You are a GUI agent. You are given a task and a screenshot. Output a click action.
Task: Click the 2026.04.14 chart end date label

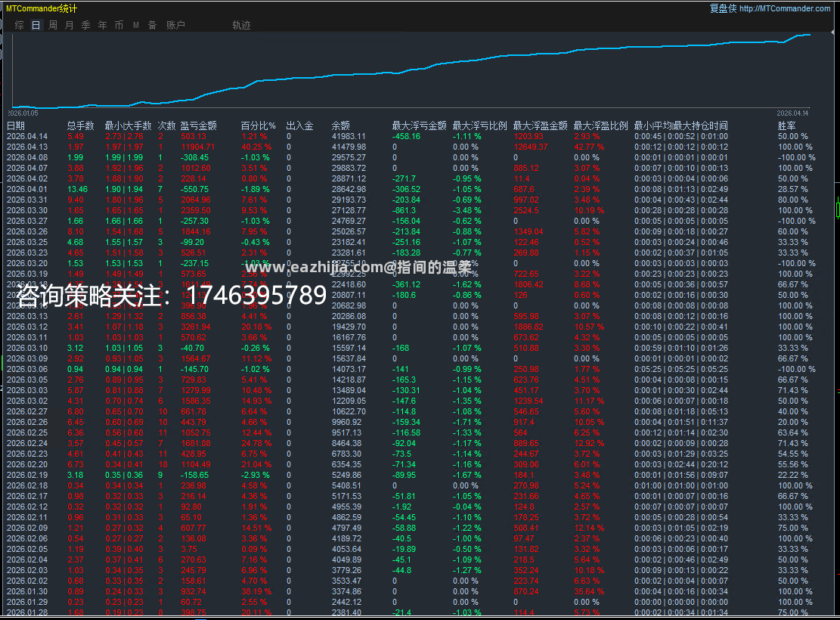pyautogui.click(x=792, y=113)
